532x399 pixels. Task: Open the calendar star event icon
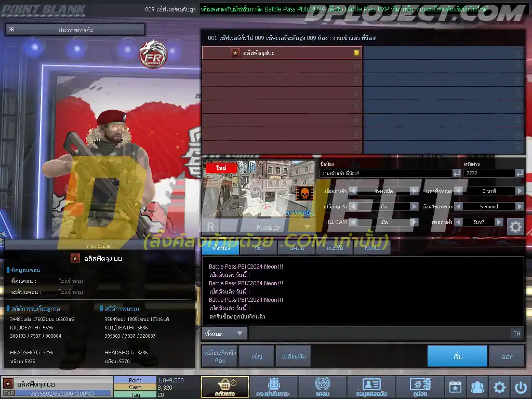tap(455, 387)
